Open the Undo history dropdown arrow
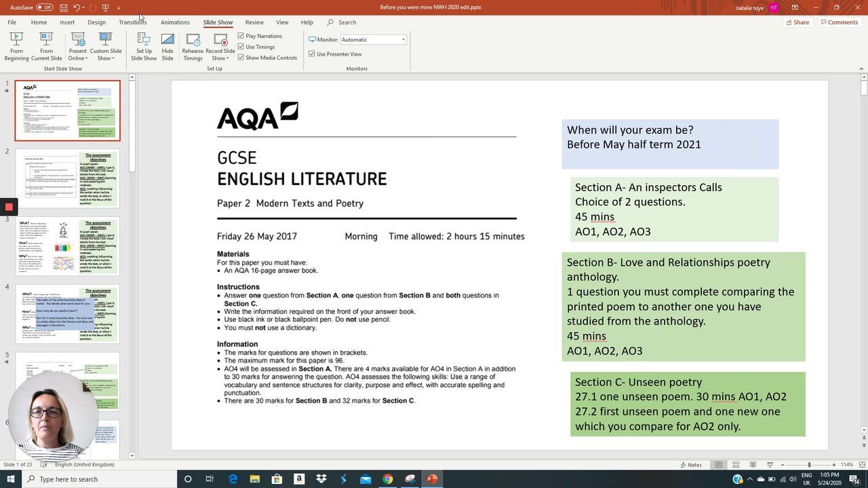The image size is (868, 488). [83, 8]
